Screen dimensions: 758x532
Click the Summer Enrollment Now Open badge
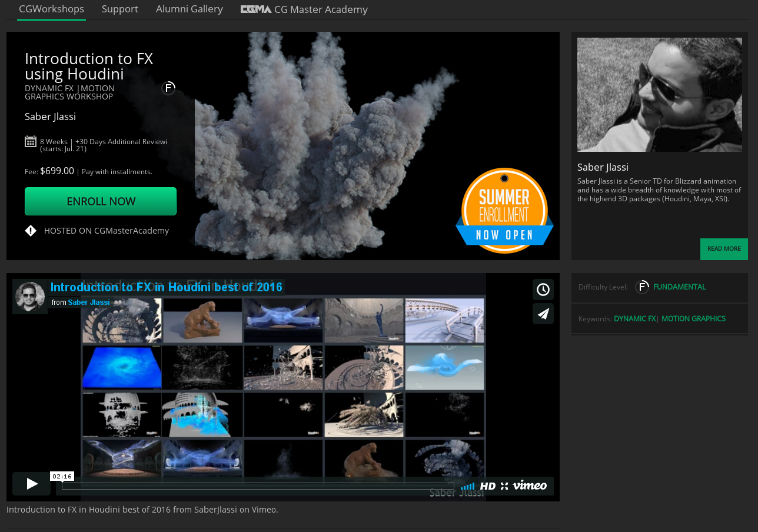point(504,211)
